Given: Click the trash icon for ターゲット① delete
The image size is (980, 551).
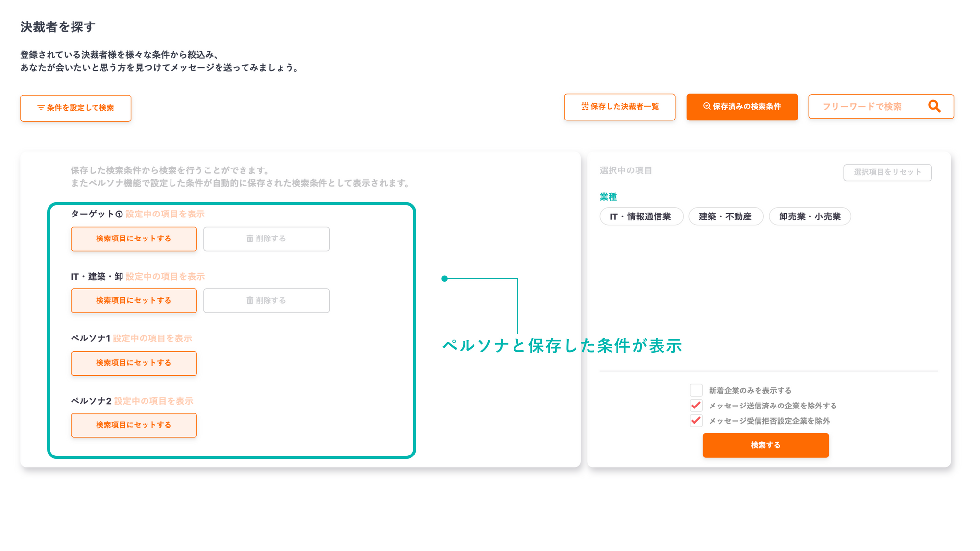Looking at the screenshot, I should pyautogui.click(x=250, y=239).
